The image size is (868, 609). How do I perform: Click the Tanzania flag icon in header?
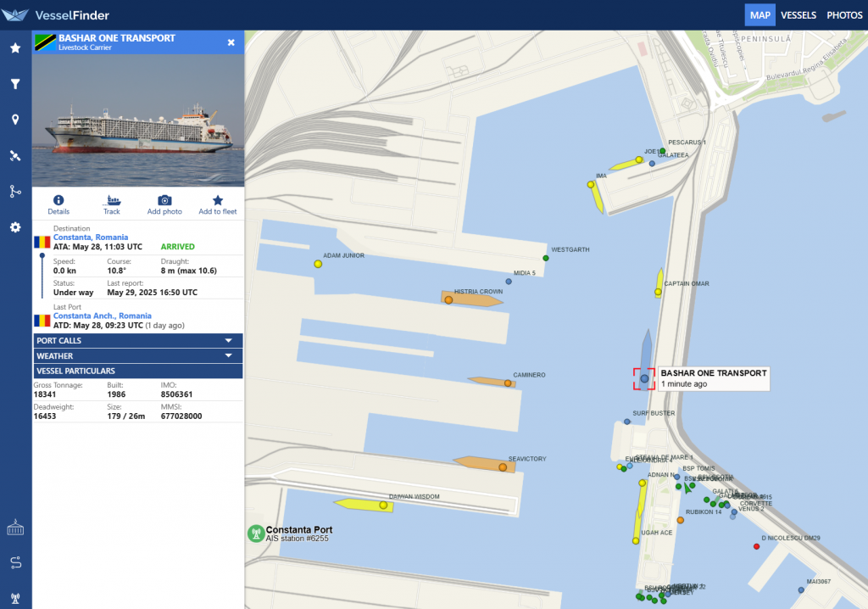[45, 42]
